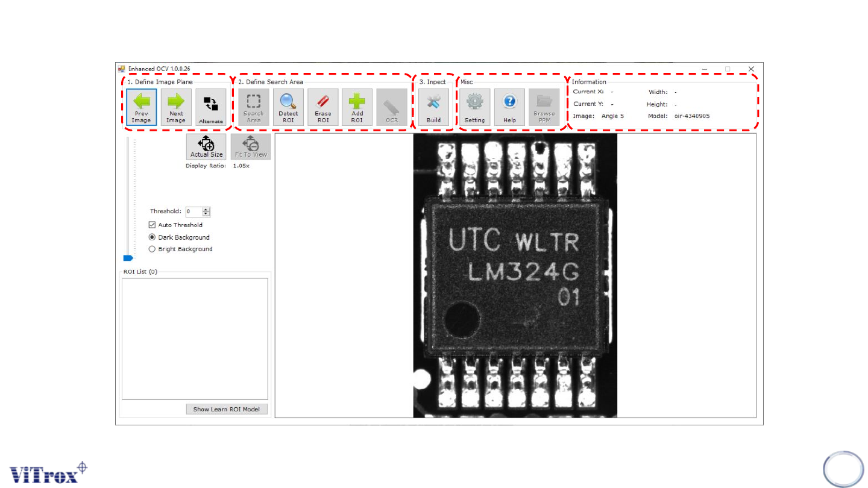Toggle the Auto Threshold checkbox

[x=152, y=225]
